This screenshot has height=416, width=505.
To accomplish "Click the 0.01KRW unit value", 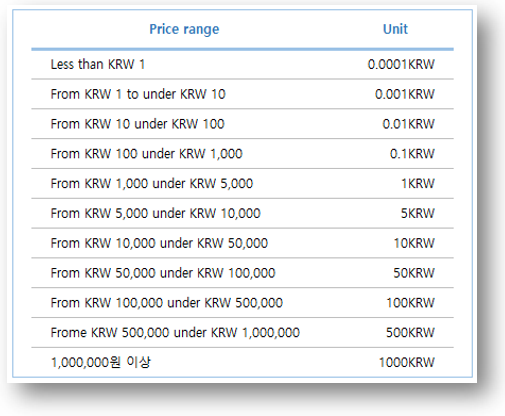I will click(408, 124).
